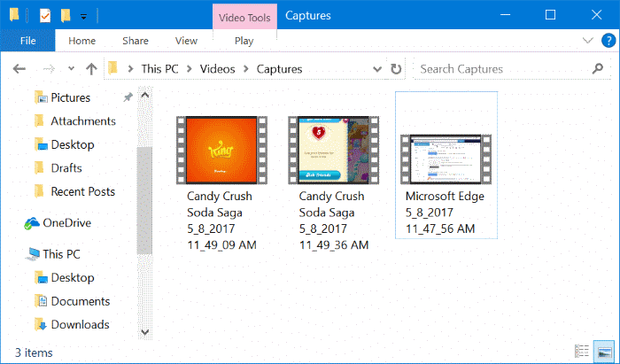Click the Attachments folder icon
Screen dimensions: 620x364
tap(39, 121)
